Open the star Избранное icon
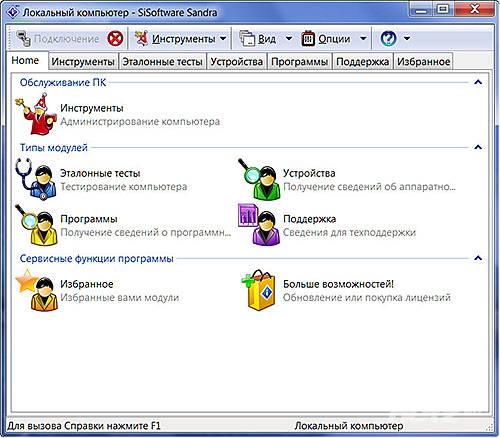 (36, 290)
